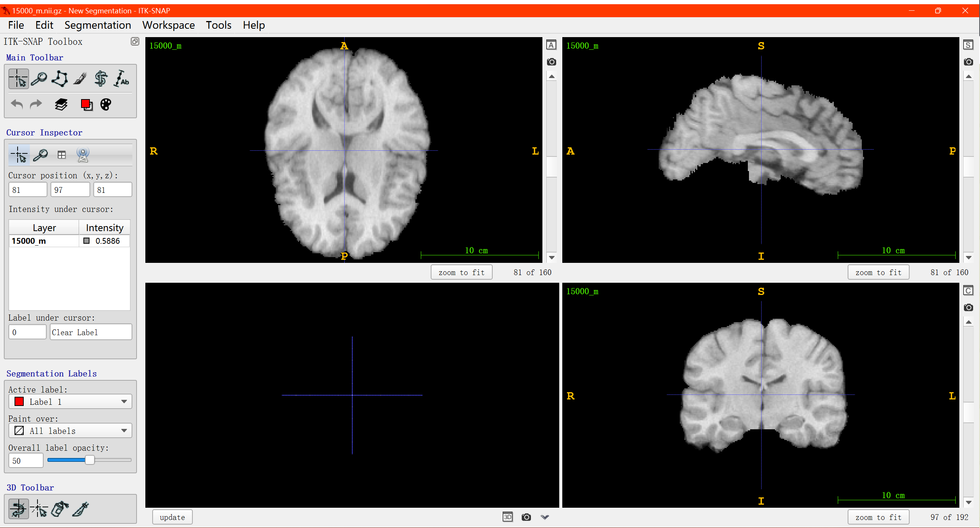Open the Workspace menu
This screenshot has height=528, width=980.
(168, 25)
